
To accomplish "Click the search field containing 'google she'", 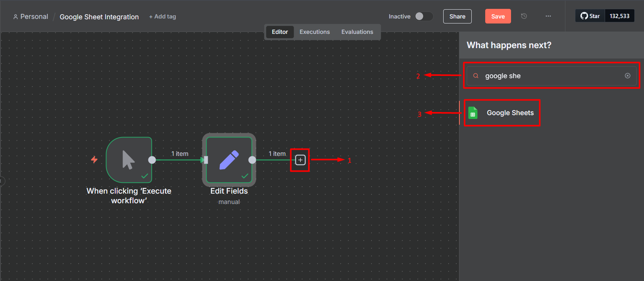I will click(552, 76).
